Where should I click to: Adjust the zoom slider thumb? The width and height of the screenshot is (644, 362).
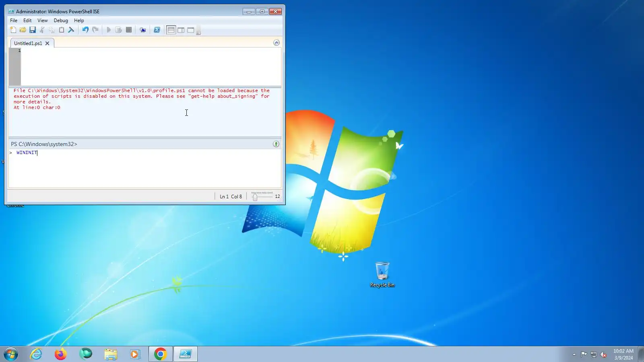tap(255, 197)
